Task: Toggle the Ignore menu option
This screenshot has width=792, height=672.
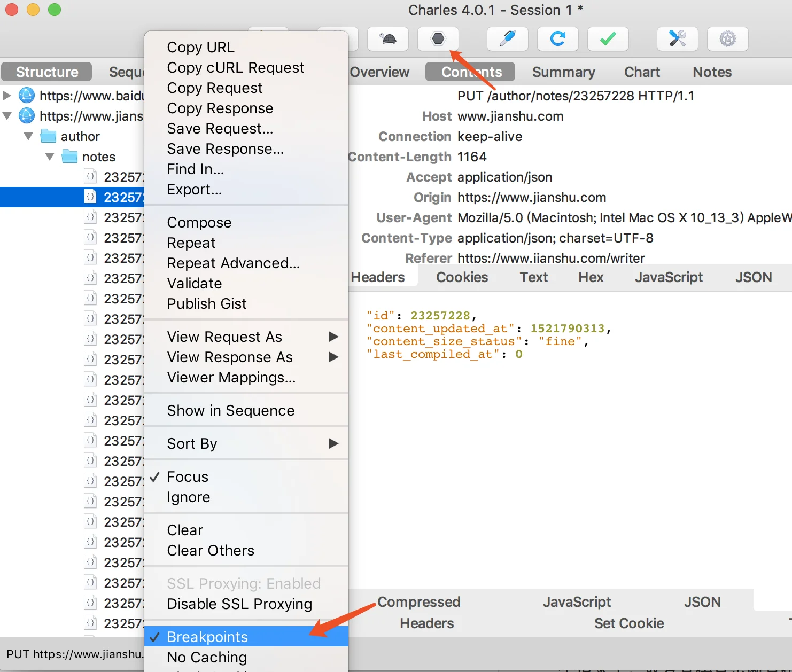Action: coord(246,497)
